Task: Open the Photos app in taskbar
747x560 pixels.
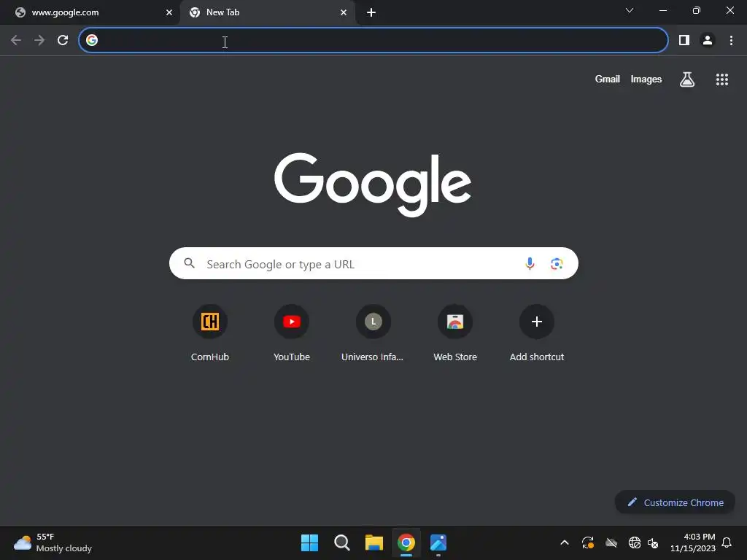Action: (x=438, y=542)
